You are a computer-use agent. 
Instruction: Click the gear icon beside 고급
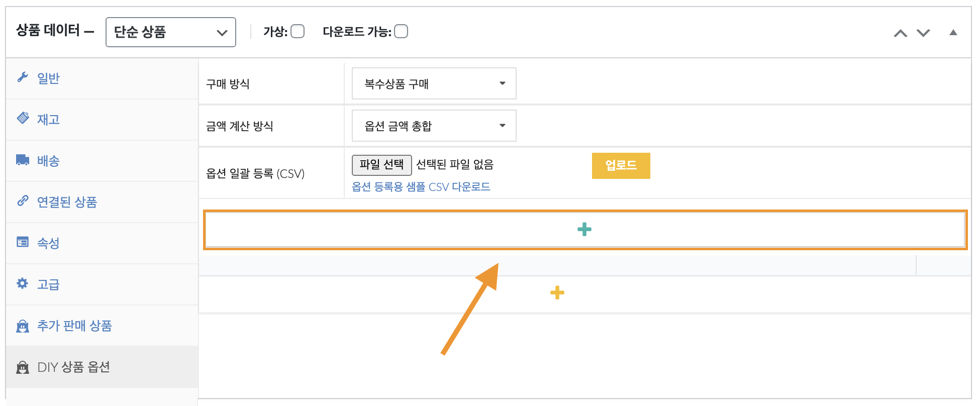point(23,283)
